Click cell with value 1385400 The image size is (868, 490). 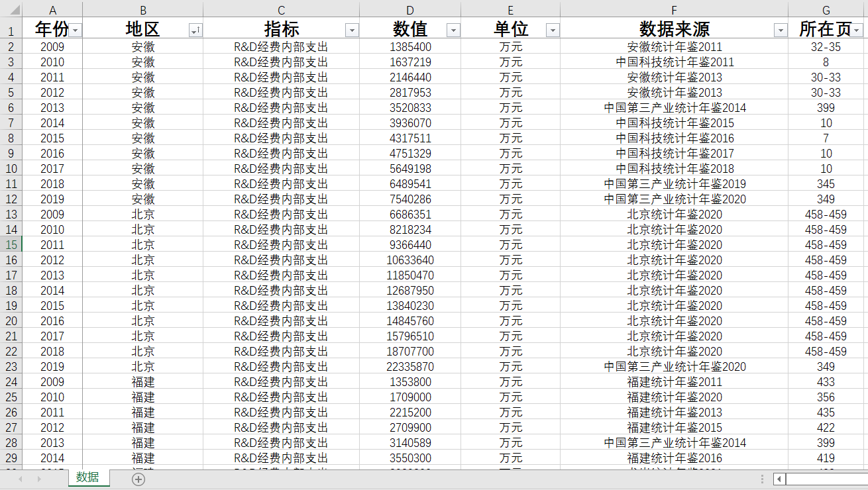pos(410,47)
